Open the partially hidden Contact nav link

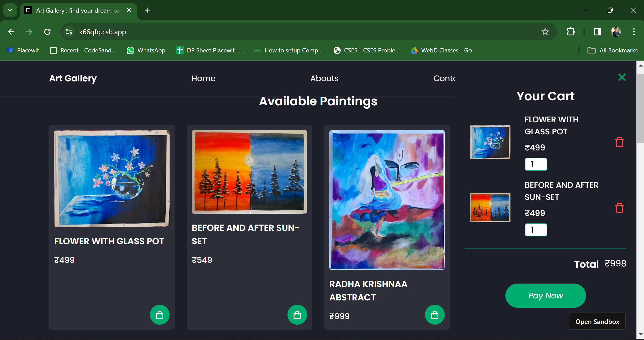click(444, 78)
